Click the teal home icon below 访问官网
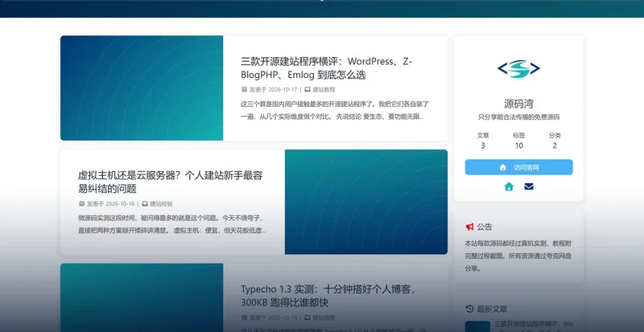 pos(509,186)
